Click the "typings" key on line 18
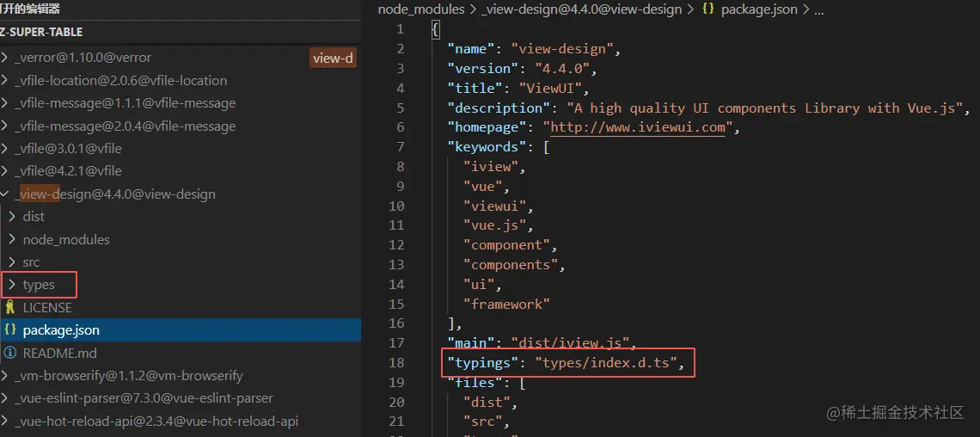980x437 pixels. click(483, 363)
